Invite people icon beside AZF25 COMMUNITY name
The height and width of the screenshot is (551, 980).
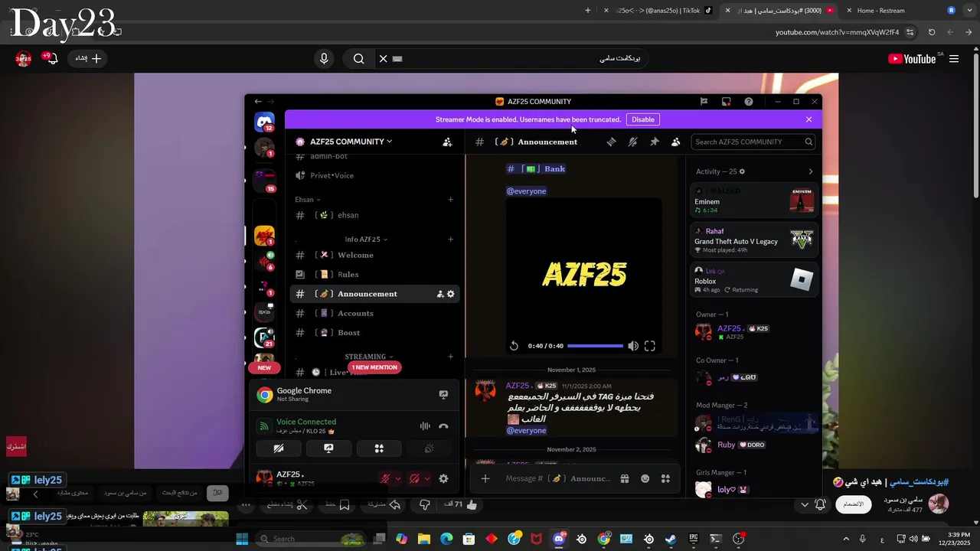[x=447, y=142]
